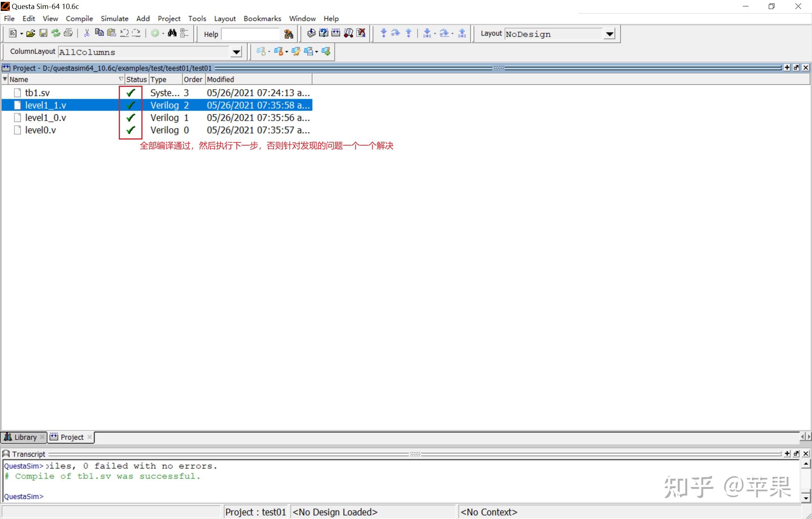
Task: Click the Find binoculars icon
Action: click(172, 33)
